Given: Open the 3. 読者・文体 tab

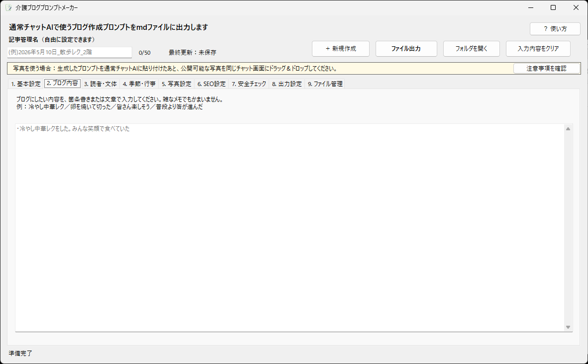Looking at the screenshot, I should pos(100,84).
